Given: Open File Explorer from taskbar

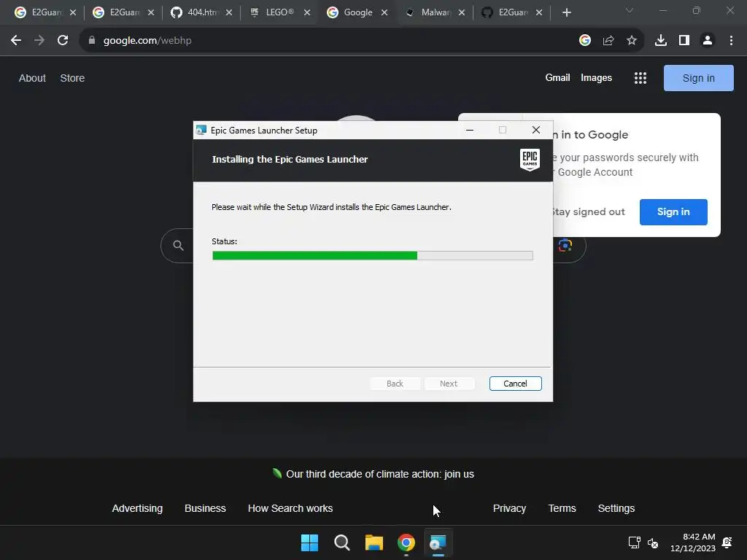Looking at the screenshot, I should pos(374,542).
